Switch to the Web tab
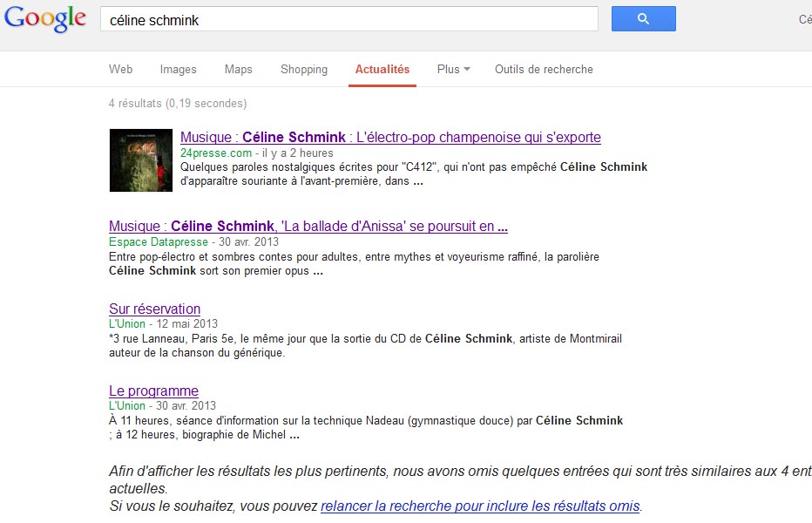 coord(120,70)
